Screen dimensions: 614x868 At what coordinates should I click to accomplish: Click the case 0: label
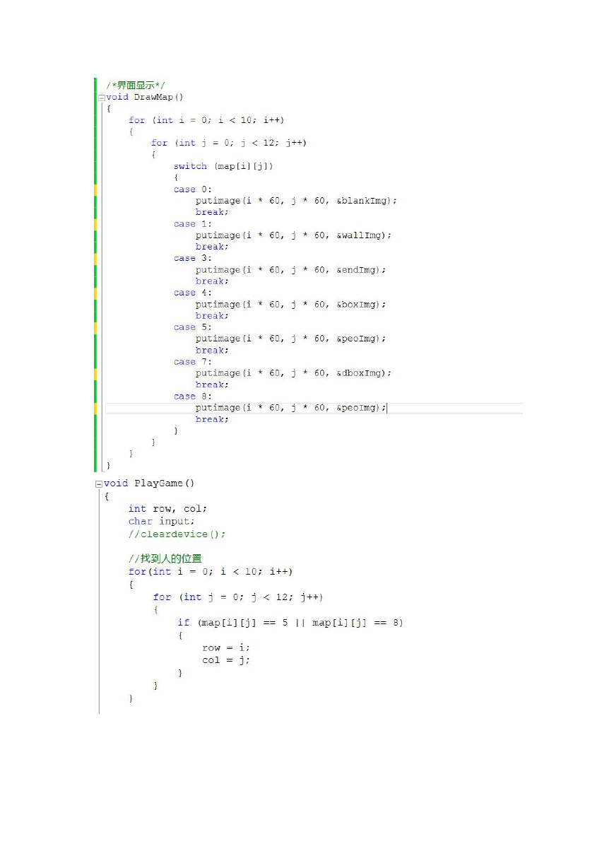193,189
